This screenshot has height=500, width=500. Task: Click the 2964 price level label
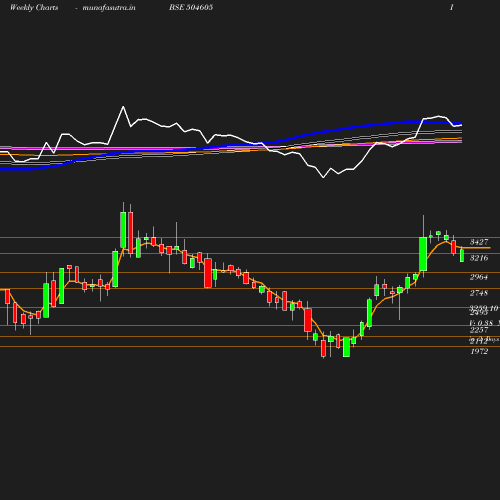tap(479, 277)
